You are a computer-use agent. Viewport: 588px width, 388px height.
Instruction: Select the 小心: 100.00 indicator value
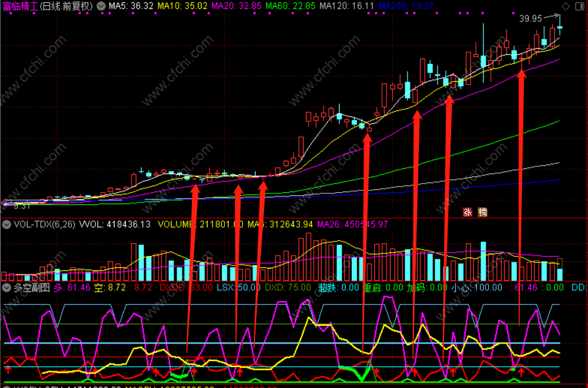click(x=476, y=288)
